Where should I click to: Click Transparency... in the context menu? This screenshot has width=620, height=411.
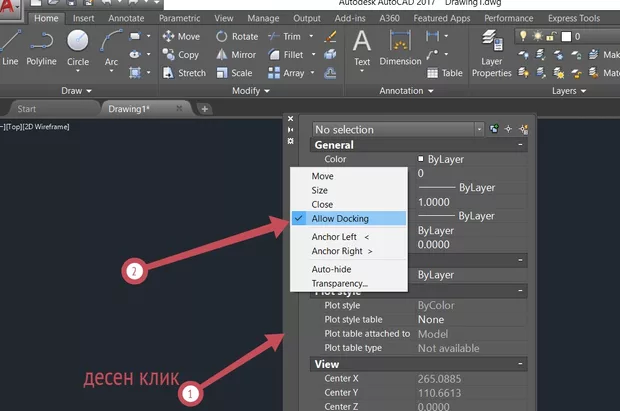(x=339, y=283)
